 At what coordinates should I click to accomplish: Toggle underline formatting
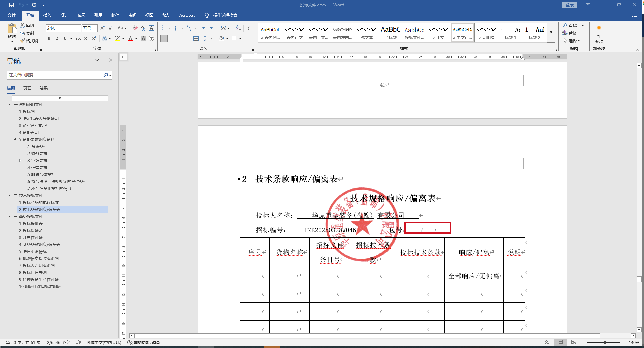(65, 38)
